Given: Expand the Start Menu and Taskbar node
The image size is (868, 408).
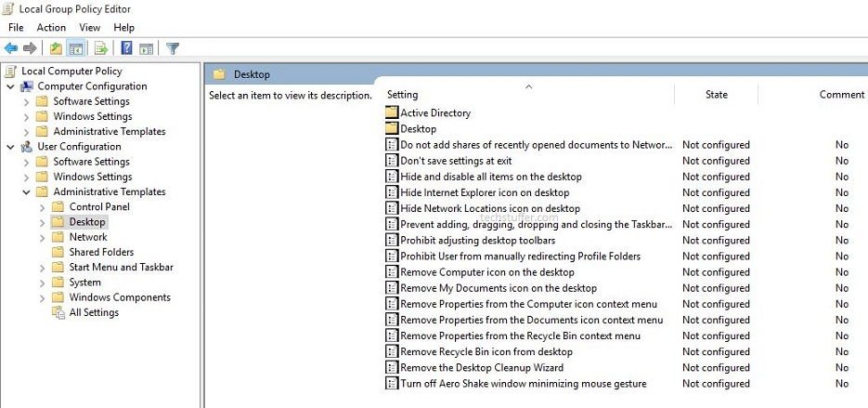Looking at the screenshot, I should click(x=43, y=268).
